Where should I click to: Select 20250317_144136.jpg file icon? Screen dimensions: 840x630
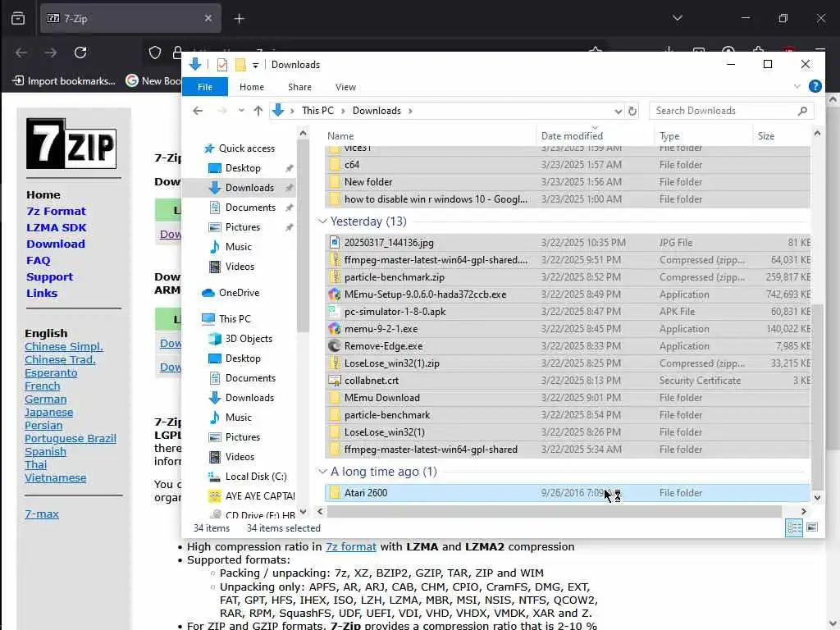pos(335,243)
